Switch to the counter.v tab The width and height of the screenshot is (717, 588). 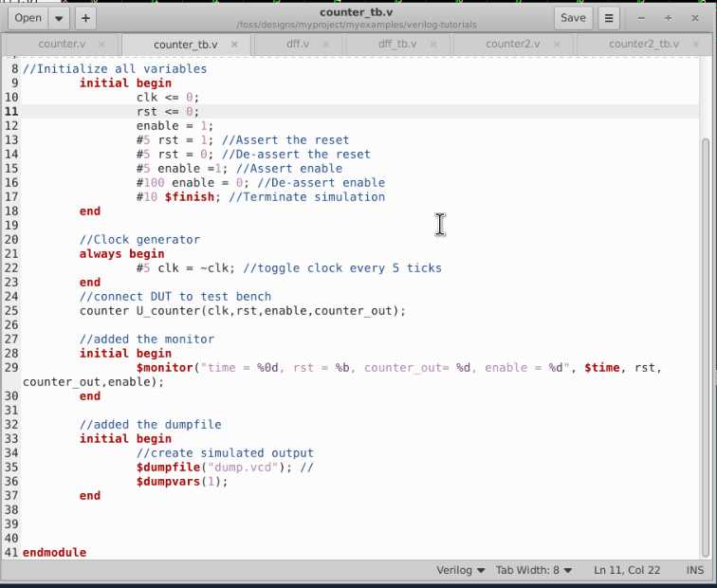61,45
